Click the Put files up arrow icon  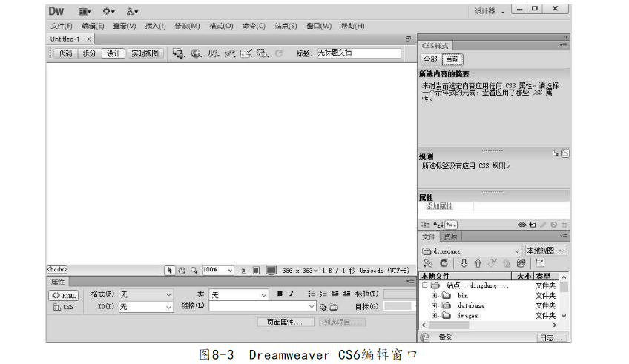point(478,263)
